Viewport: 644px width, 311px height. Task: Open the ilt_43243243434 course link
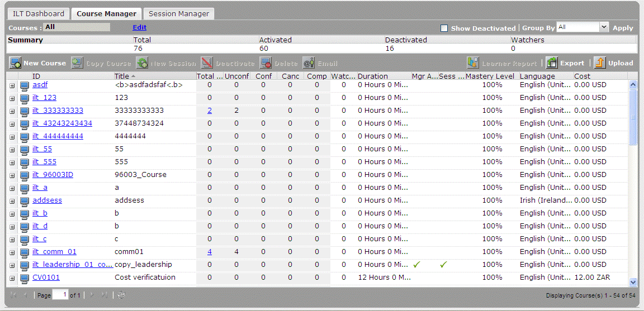coord(62,123)
